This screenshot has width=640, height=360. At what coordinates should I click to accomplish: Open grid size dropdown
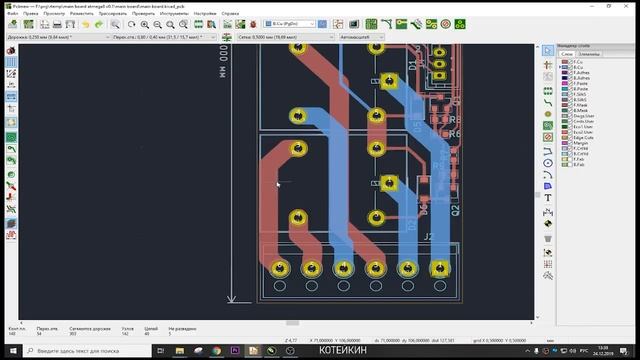285,37
